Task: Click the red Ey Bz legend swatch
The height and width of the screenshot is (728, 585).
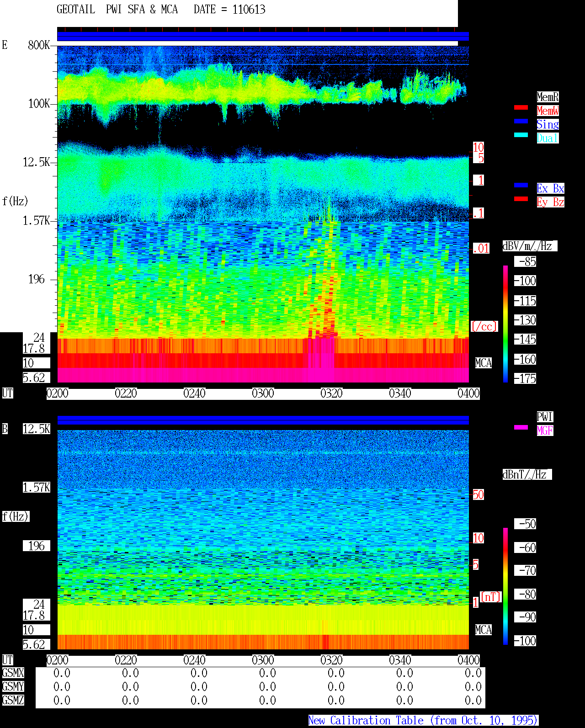Action: coord(521,199)
